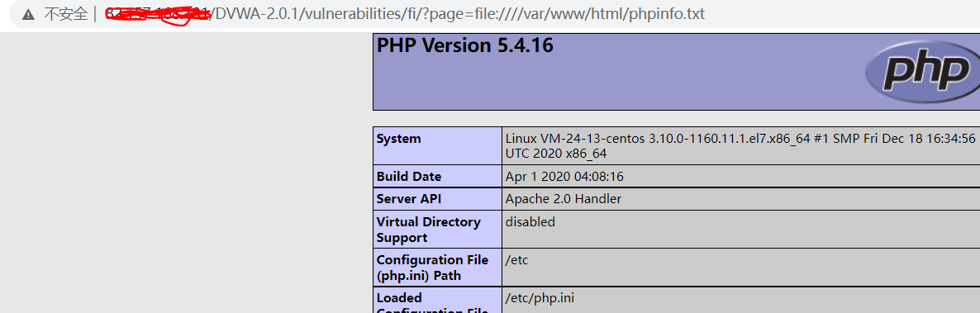This screenshot has width=980, height=313.
Task: Click the 'Apr 1 2020 04:08:16' value
Action: (564, 177)
